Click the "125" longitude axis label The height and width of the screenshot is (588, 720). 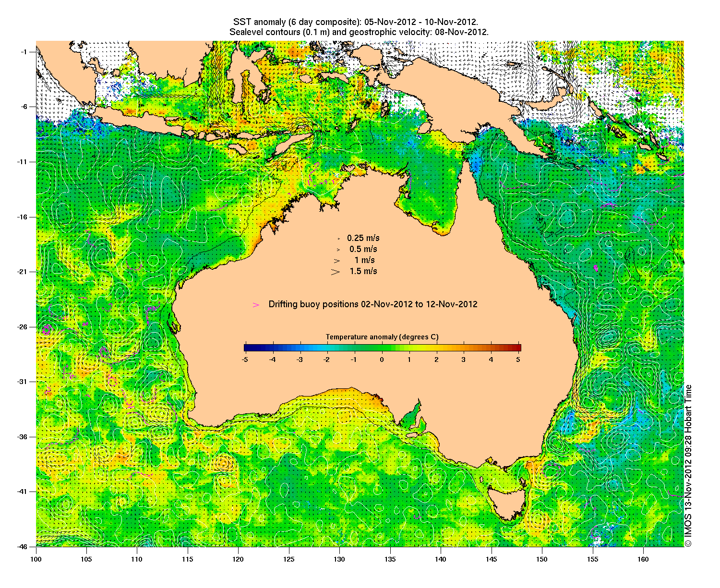coord(289,559)
